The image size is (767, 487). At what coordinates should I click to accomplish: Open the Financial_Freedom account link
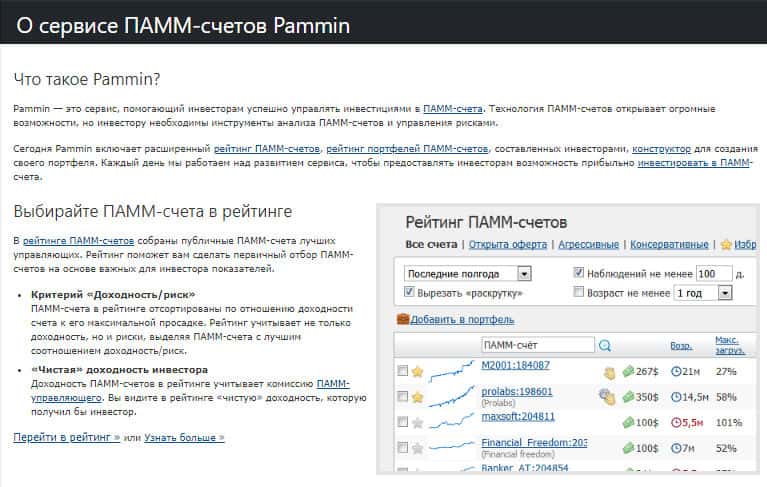(534, 443)
